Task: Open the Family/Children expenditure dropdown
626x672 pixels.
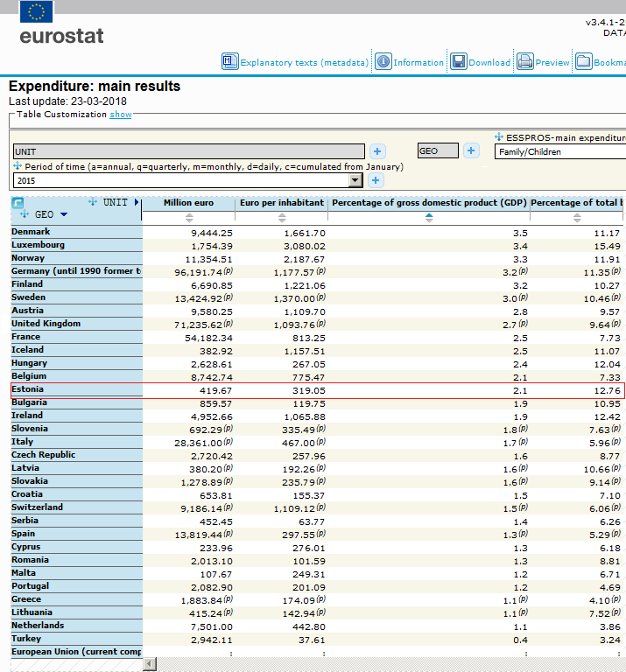Action: (x=560, y=151)
